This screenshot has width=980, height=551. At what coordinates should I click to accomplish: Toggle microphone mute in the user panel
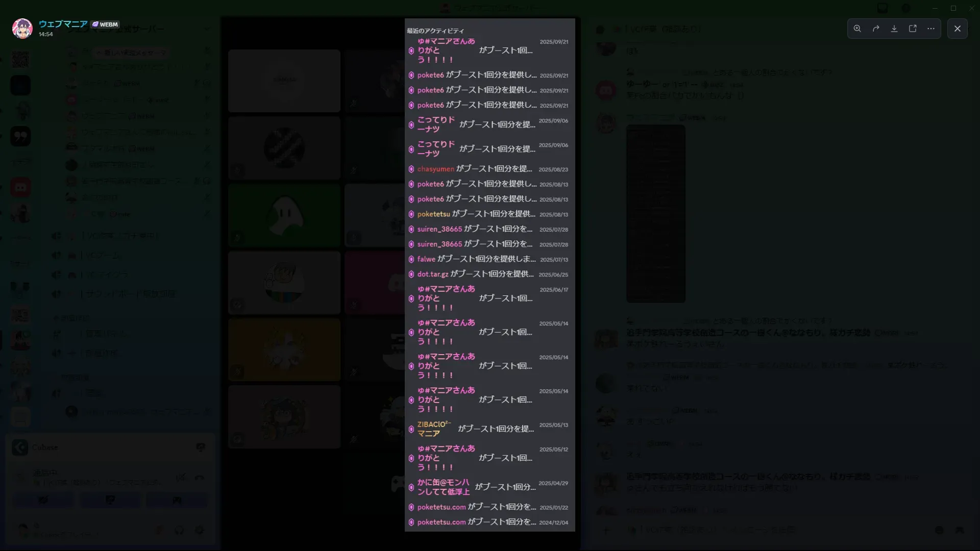160,531
